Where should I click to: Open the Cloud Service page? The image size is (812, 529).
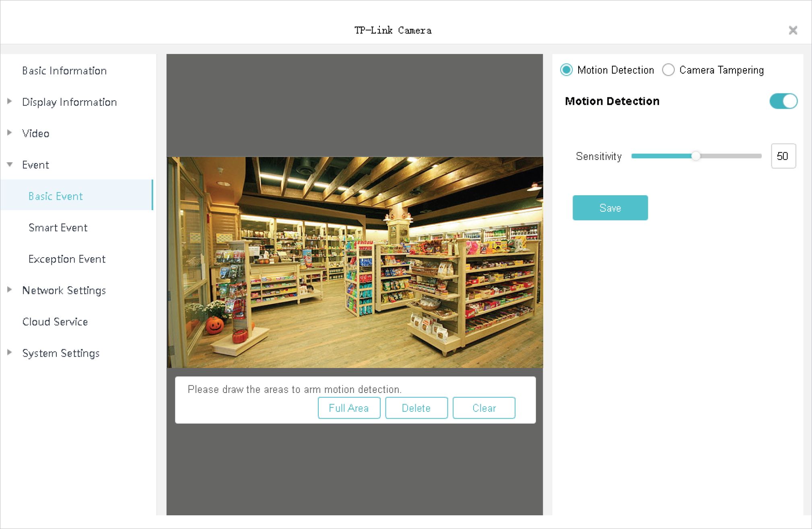point(55,322)
